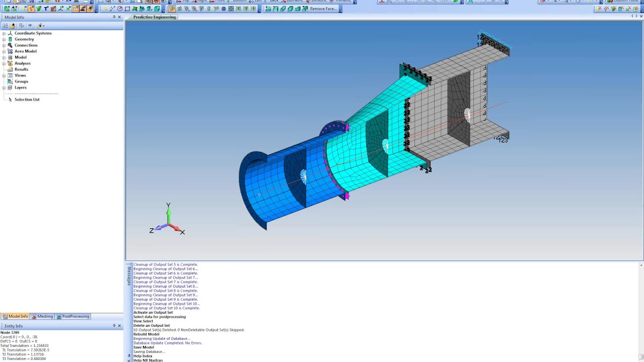
Task: Click the clock-shaped circle toolbar icon
Action: [x=120, y=9]
